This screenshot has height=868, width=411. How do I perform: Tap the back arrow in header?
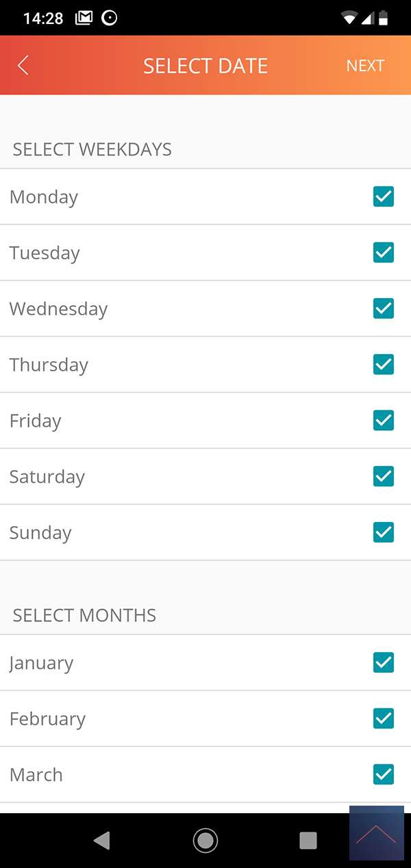tap(23, 66)
